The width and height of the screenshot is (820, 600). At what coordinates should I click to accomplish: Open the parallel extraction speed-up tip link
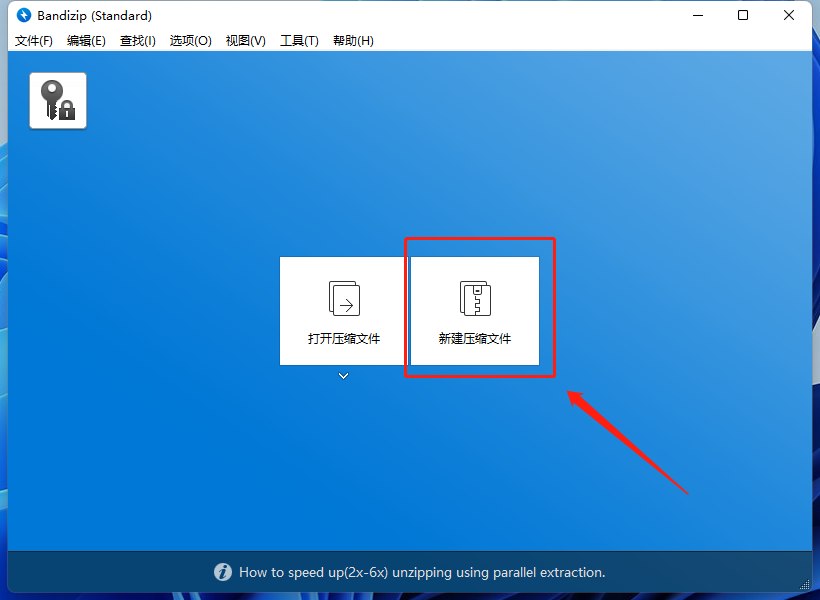pyautogui.click(x=422, y=573)
